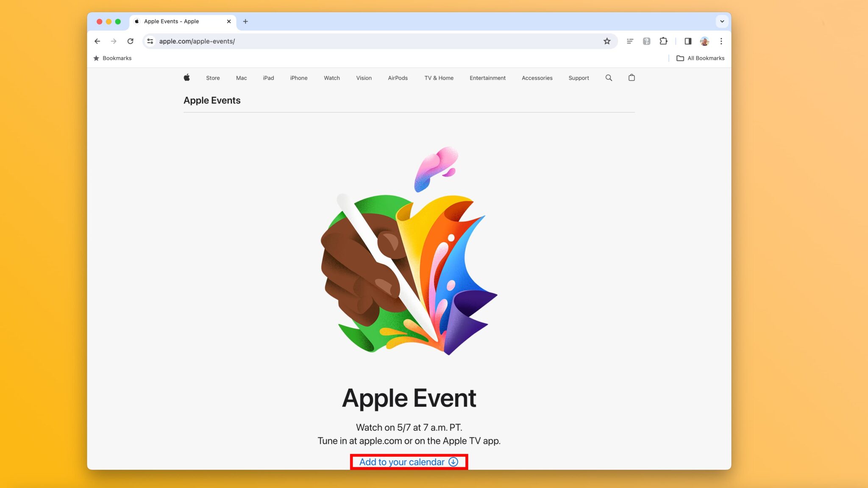The height and width of the screenshot is (488, 868).
Task: Open the Watch menu item
Action: (332, 78)
